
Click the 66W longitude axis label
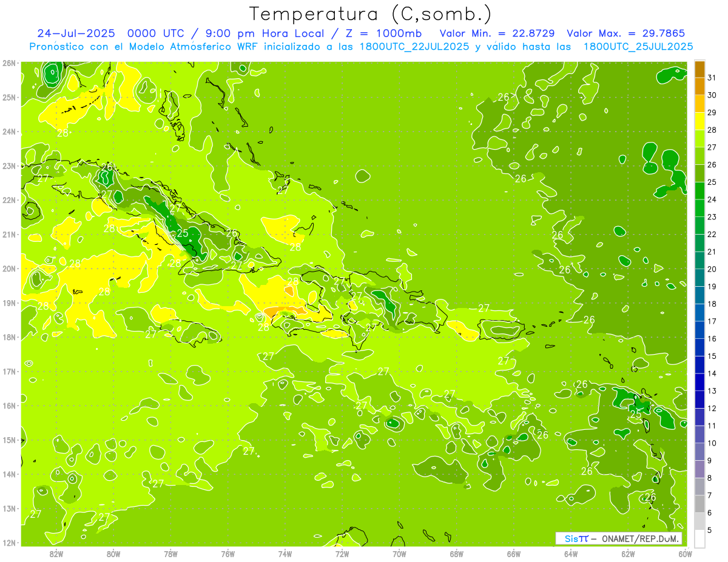tap(514, 554)
